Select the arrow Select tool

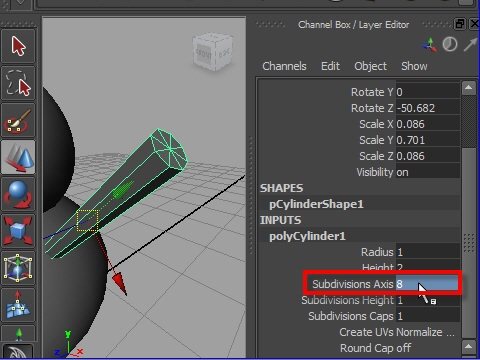pos(18,46)
